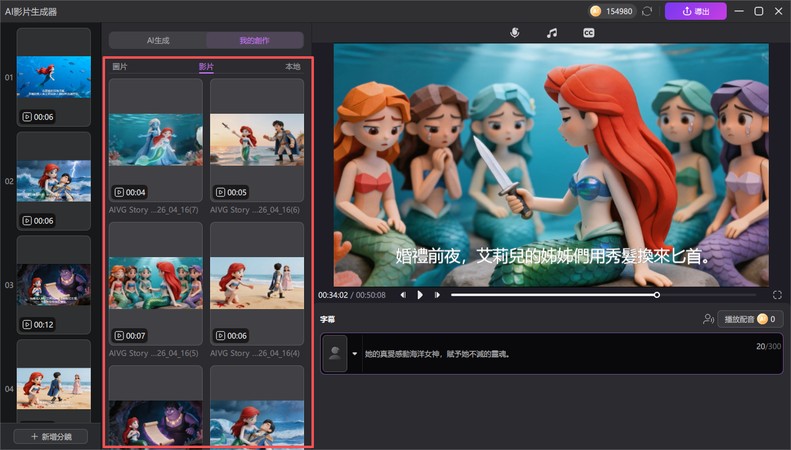Expand the subtitle voice dropdown arrow
This screenshot has width=791, height=450.
[x=354, y=353]
